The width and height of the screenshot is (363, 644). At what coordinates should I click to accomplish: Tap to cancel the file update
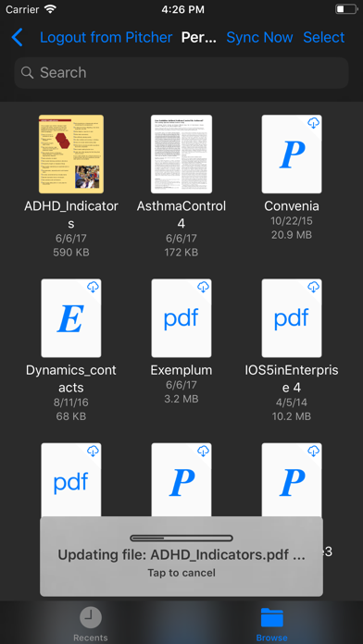[181, 573]
